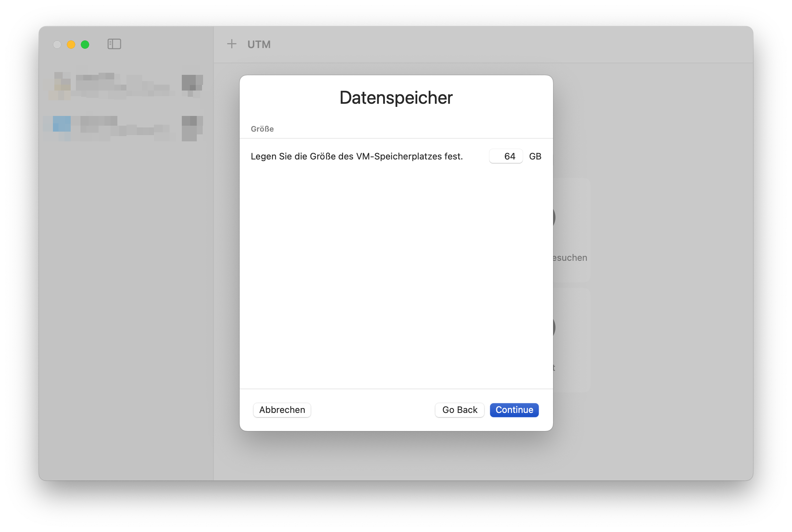Click the blue thumbnail of second VM

(x=62, y=124)
